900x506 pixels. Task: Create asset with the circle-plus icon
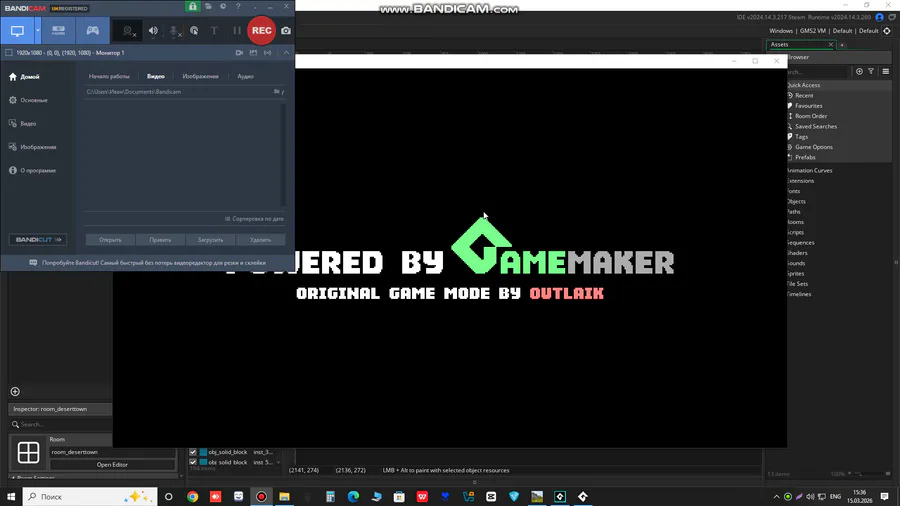pyautogui.click(x=859, y=72)
